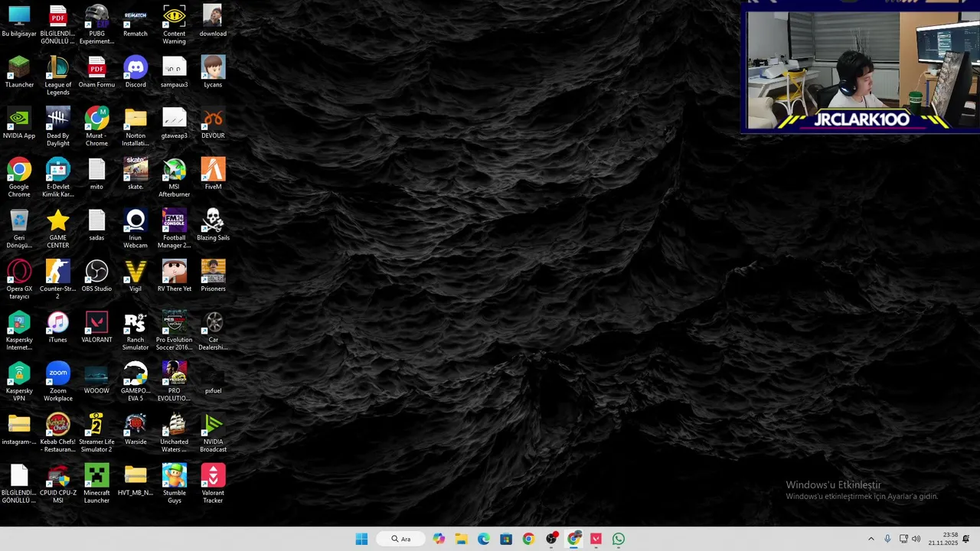980x551 pixels.
Task: Launch GAMEPOWER EVA 5 shortcut
Action: point(136,382)
